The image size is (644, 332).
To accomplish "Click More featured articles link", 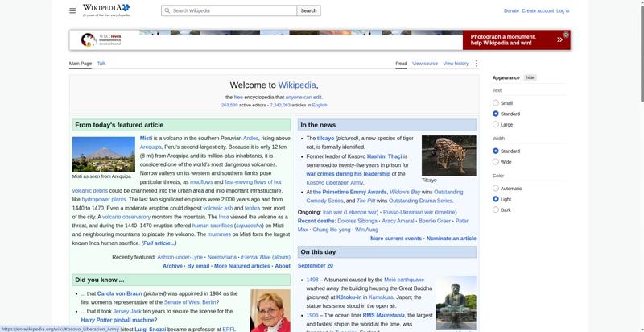I will click(x=242, y=266).
